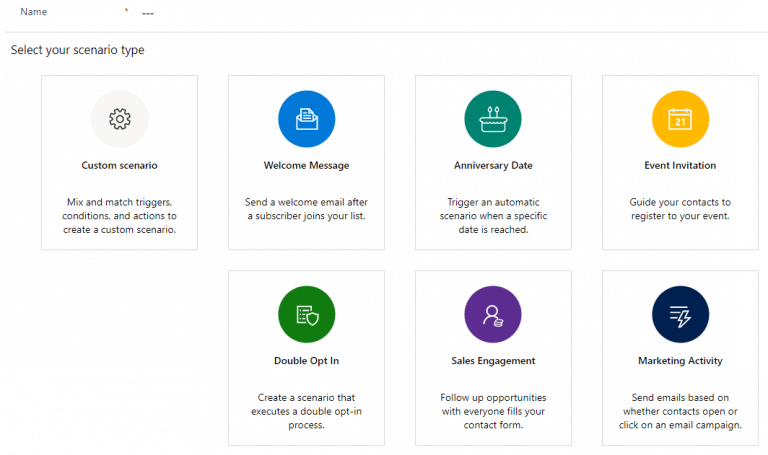Select the "Custom scenario" title
The width and height of the screenshot is (768, 455).
pos(119,166)
